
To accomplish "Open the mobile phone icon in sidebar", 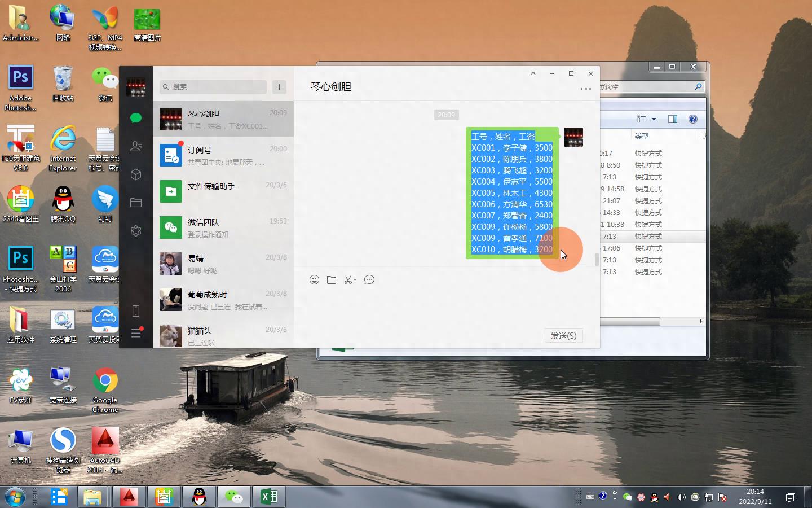I will tap(135, 311).
